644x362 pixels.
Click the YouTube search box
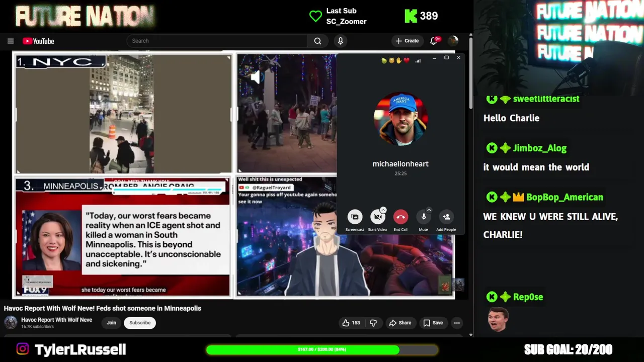(217, 41)
